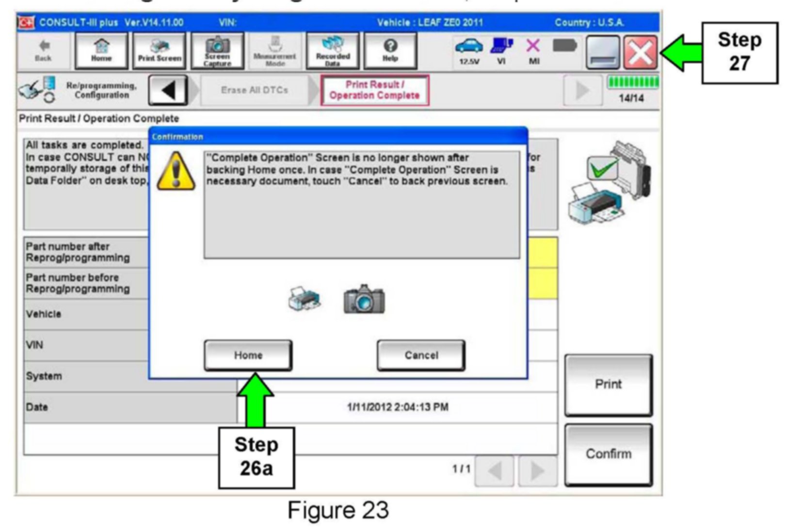Click the red X close button
This screenshot has width=786, height=532.
pos(641,52)
